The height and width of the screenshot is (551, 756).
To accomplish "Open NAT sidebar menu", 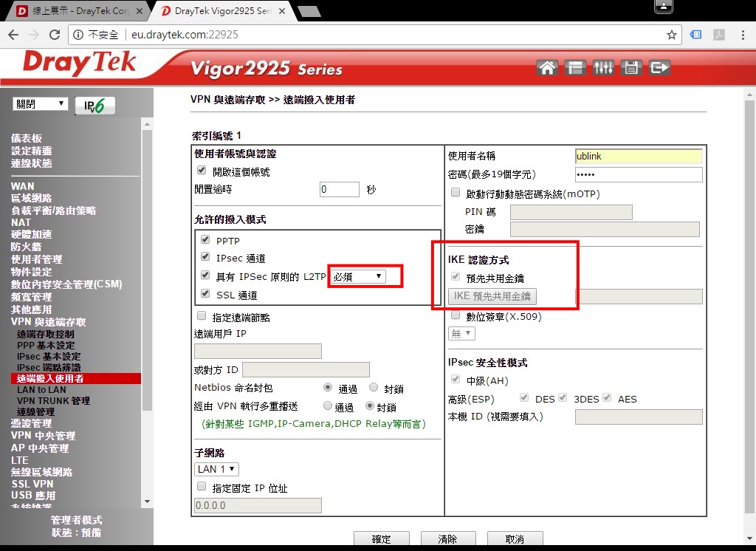I will click(21, 222).
